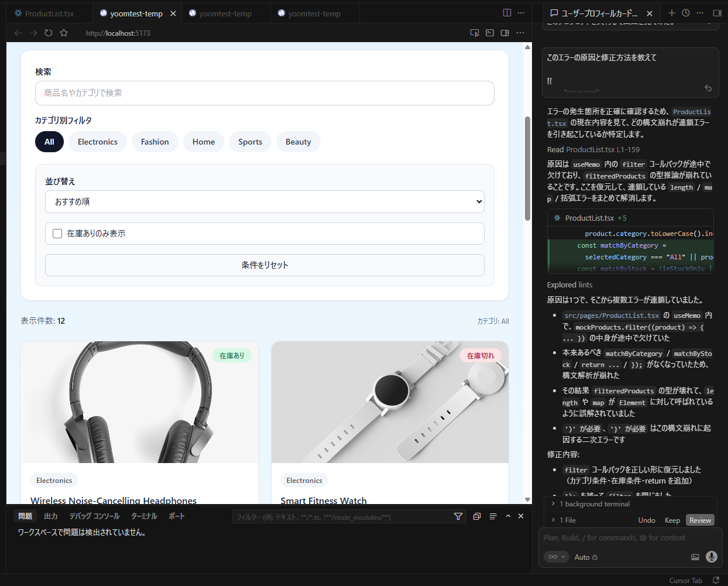This screenshot has height=586, width=728.
Task: Expand the Explored lints step
Action: click(x=569, y=285)
